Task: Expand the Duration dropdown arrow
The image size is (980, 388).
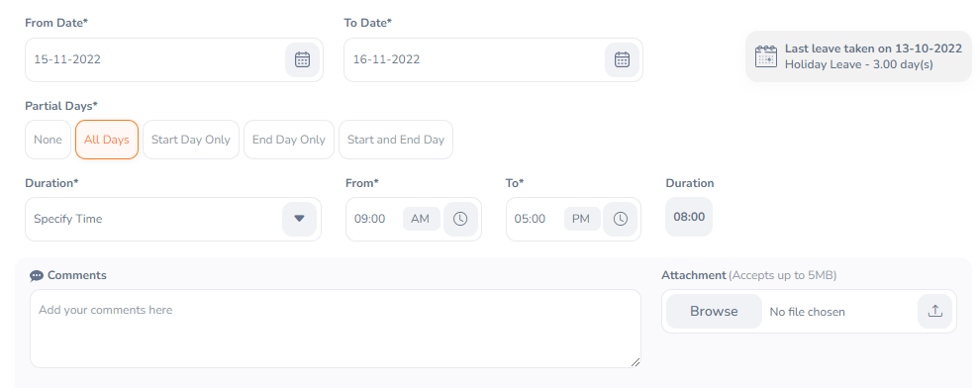Action: click(299, 219)
